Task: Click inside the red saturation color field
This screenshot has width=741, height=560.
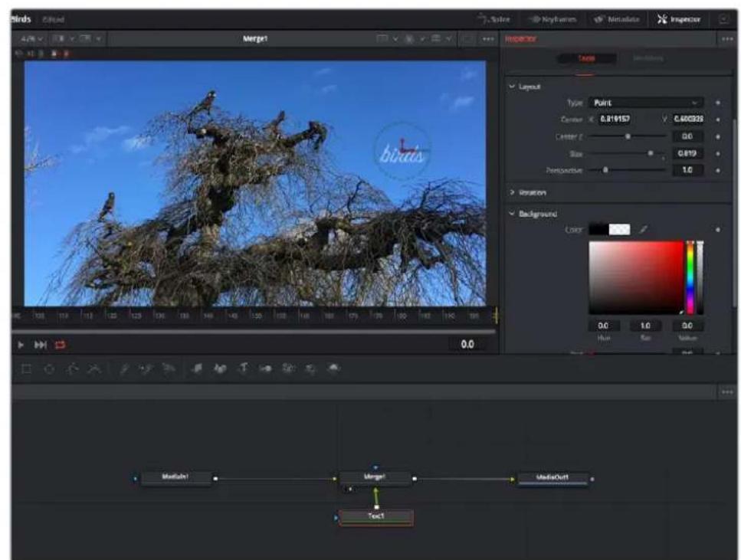Action: (x=636, y=277)
